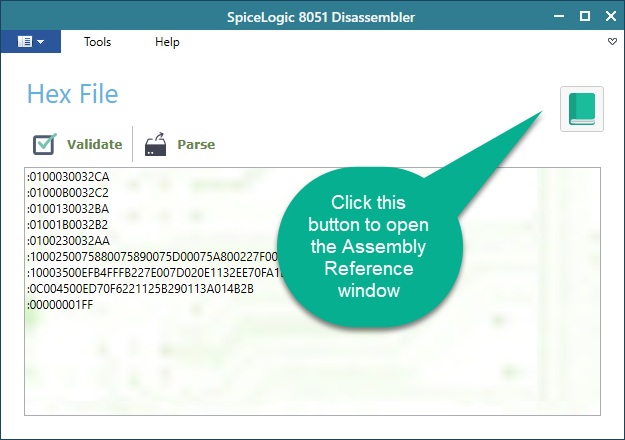Screen dimensions: 625x440
Task: Click hex line :0100030032CA
Action: click(x=68, y=177)
